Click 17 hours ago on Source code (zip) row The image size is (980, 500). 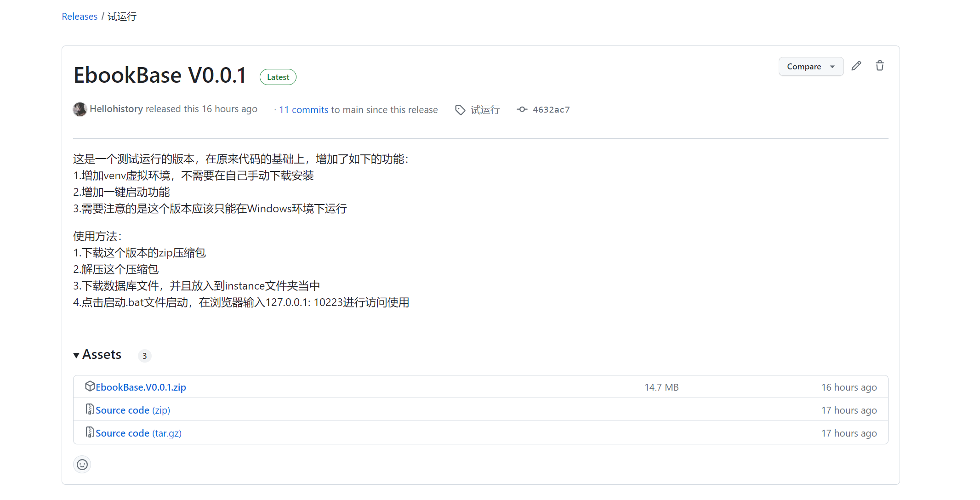(x=849, y=410)
